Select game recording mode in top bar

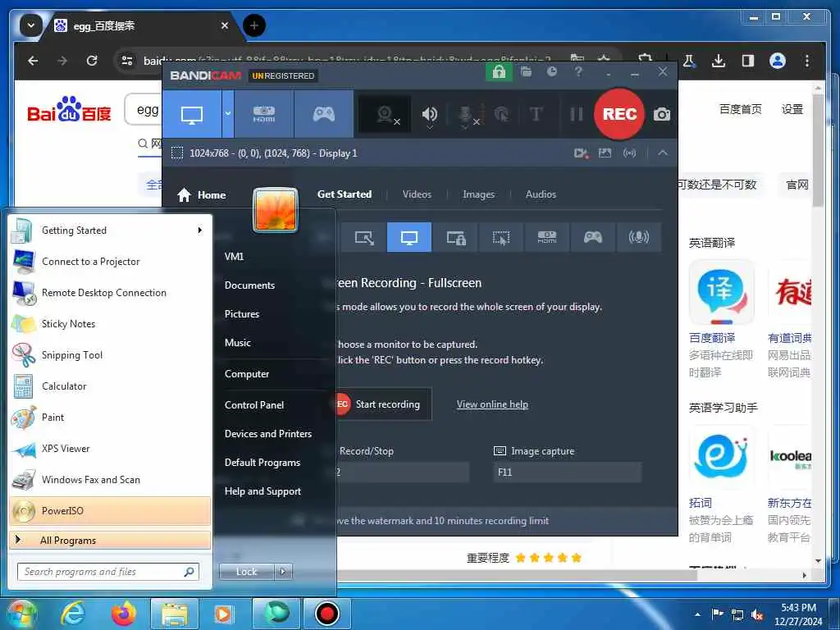pyautogui.click(x=323, y=114)
